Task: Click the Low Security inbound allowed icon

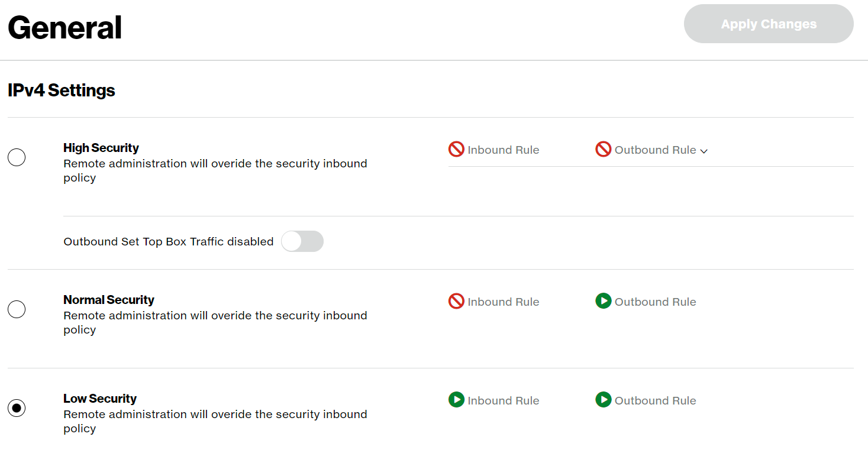Action: click(456, 400)
